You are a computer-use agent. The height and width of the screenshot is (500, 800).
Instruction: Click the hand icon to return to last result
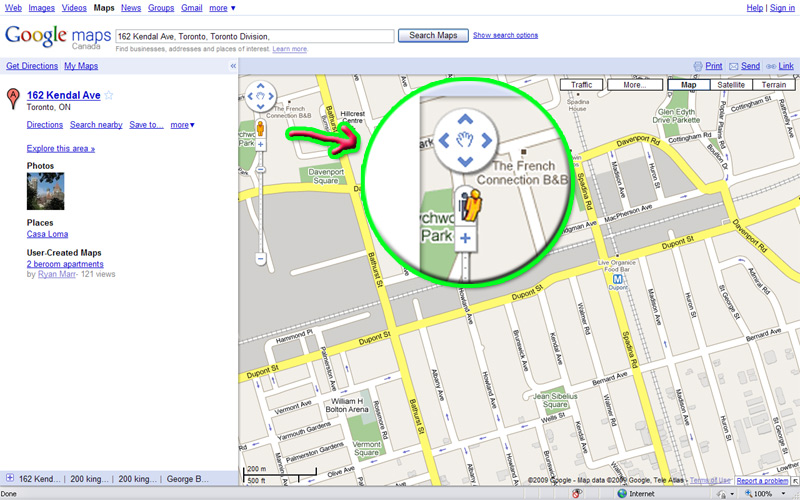coord(260,96)
